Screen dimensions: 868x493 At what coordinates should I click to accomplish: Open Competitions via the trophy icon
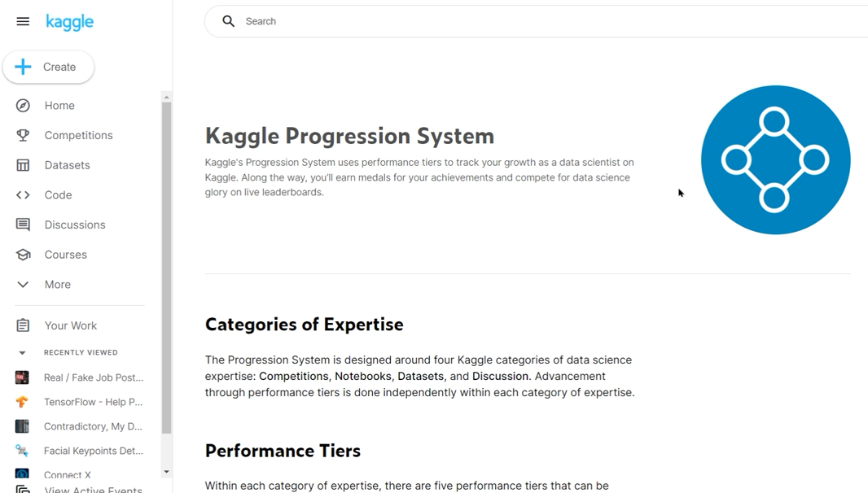pos(23,136)
